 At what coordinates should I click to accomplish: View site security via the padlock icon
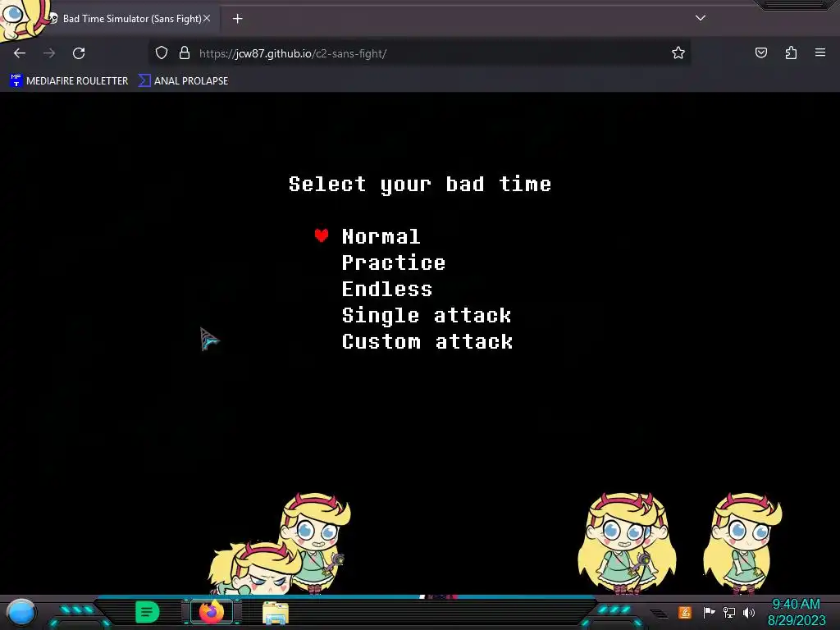(x=185, y=52)
